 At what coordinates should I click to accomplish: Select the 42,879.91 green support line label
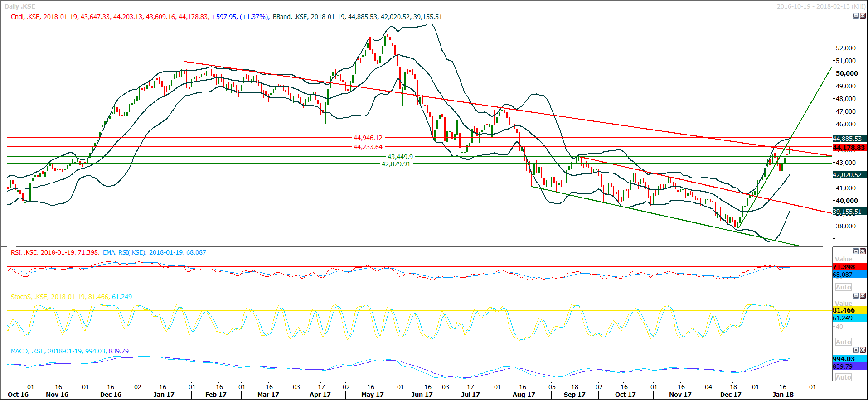click(x=396, y=164)
